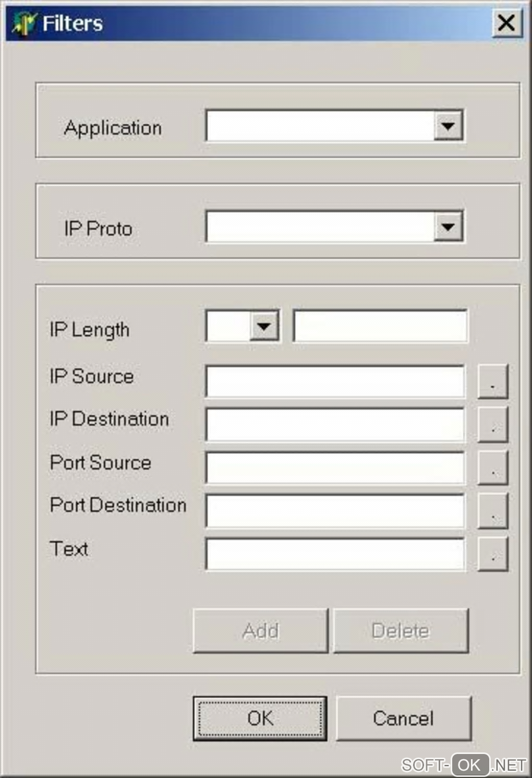Click small button next to Port Source
532x778 pixels.
coord(492,468)
